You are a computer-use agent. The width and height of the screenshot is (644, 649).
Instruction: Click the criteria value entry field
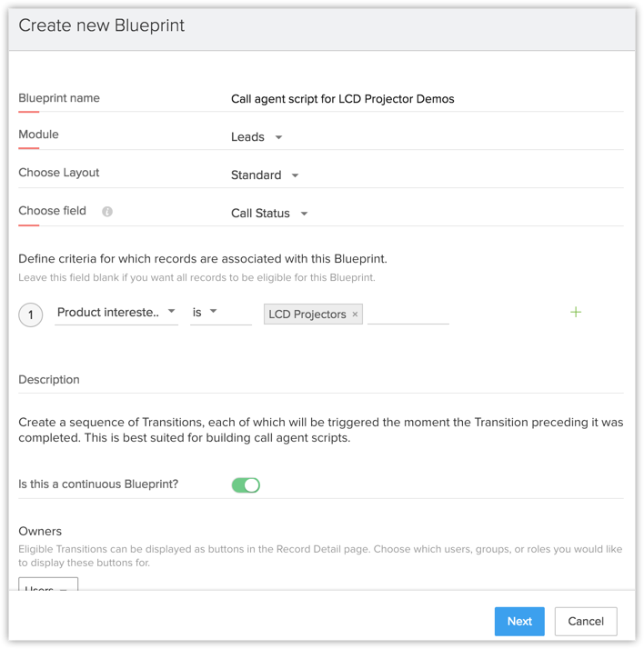[408, 314]
